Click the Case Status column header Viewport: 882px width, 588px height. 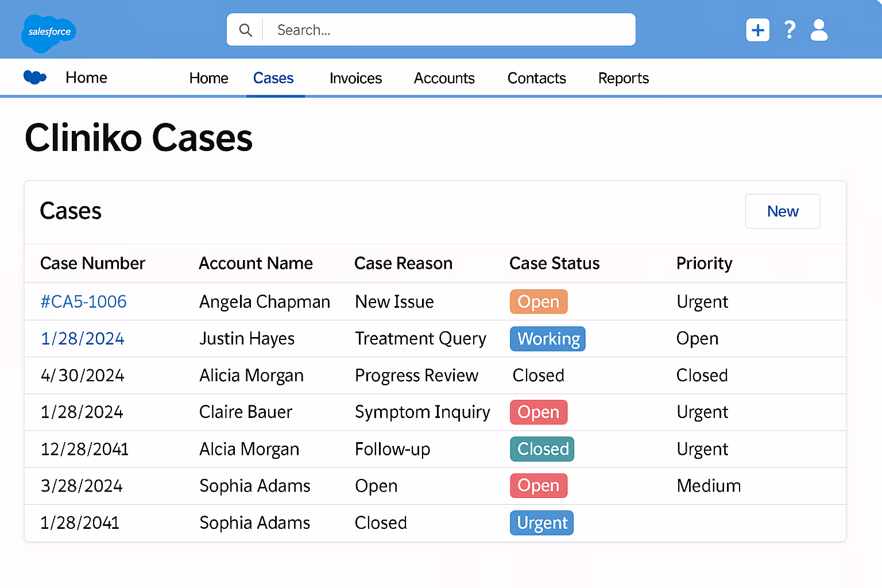(x=554, y=263)
